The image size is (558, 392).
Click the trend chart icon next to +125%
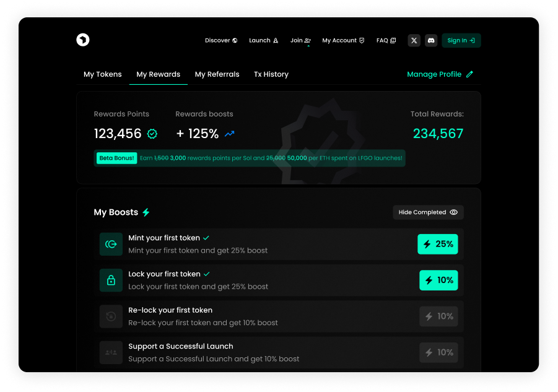[229, 133]
